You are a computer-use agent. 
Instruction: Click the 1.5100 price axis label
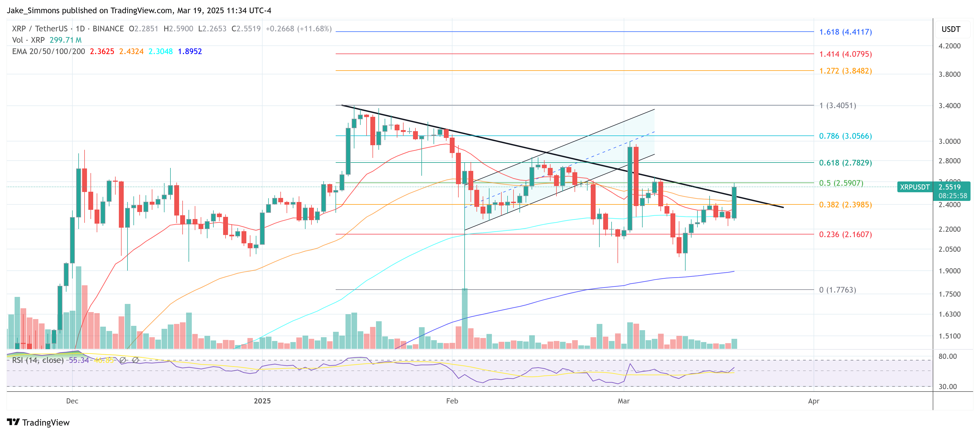click(x=949, y=336)
